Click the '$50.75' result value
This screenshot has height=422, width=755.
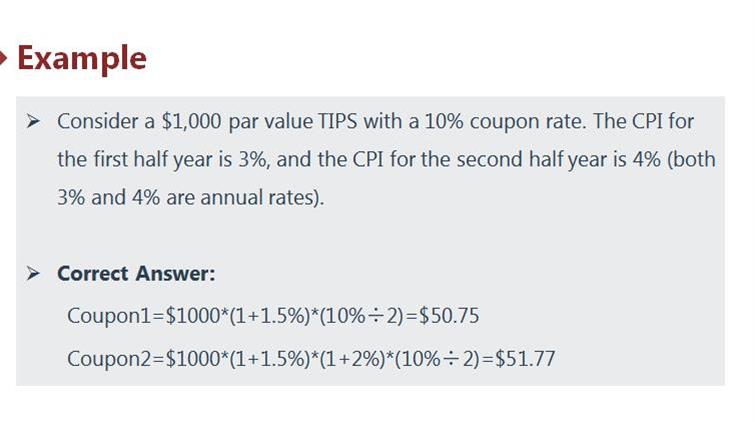[x=449, y=316]
